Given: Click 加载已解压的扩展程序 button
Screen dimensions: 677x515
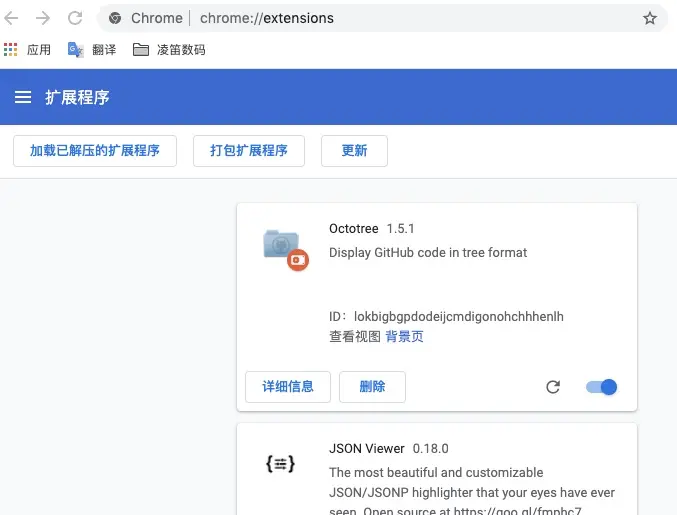Looking at the screenshot, I should [x=95, y=151].
